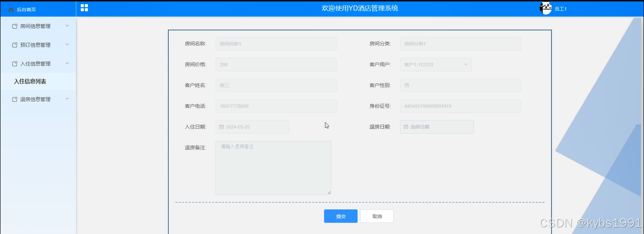644x234 pixels.
Task: Click the 入住信息管理 menu icon
Action: coord(15,64)
